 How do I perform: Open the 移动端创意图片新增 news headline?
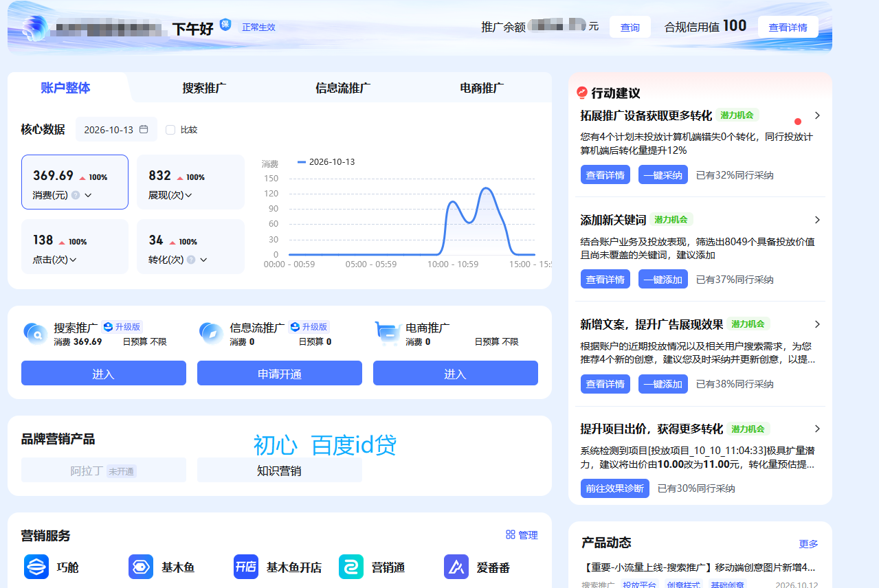(x=699, y=567)
